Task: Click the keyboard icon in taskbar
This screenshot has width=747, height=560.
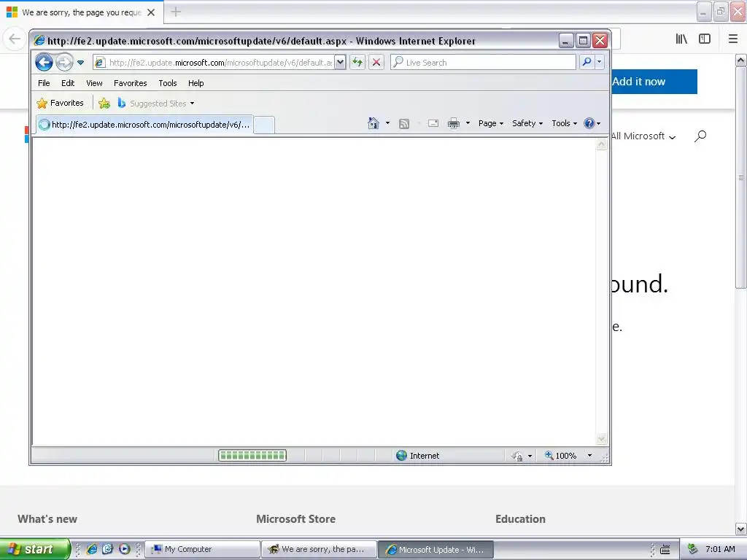Action: click(665, 550)
